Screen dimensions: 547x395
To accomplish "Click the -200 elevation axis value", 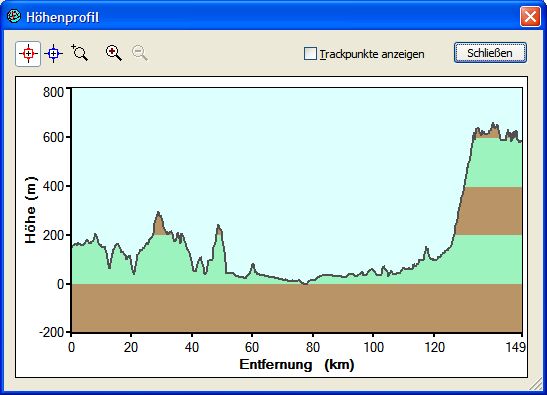I will pyautogui.click(x=52, y=332).
